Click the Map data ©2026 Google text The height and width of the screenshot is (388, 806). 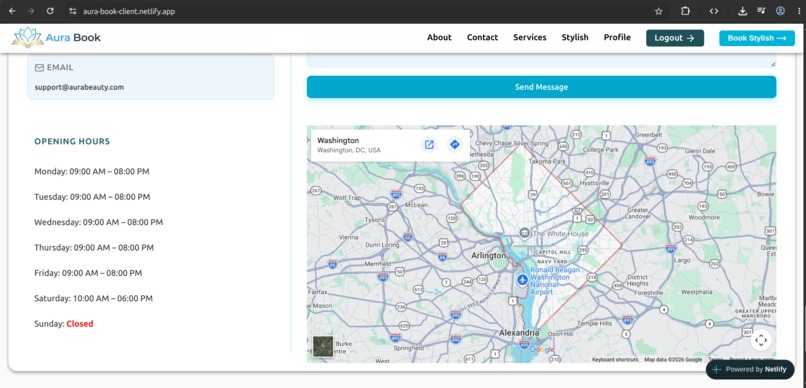click(673, 360)
